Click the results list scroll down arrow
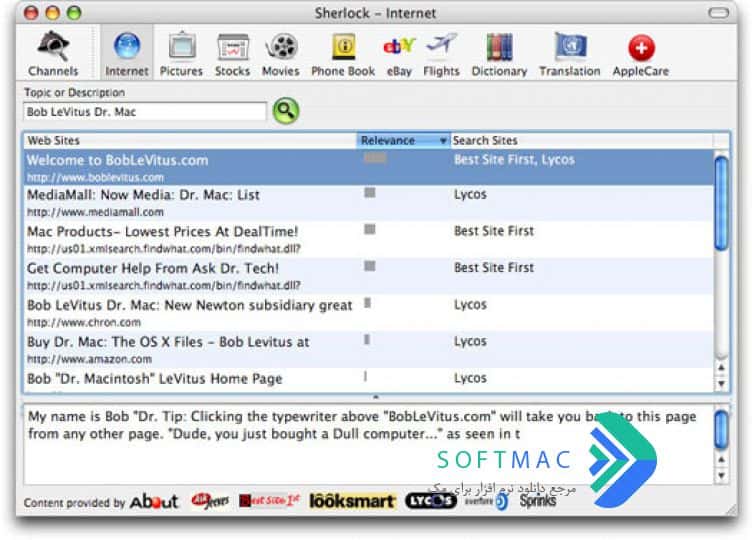 tap(721, 384)
